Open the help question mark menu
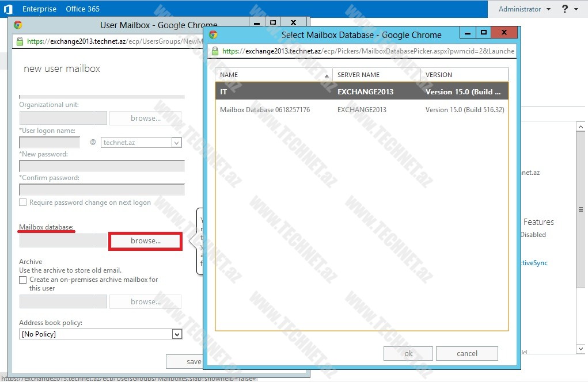Viewport: 588px width, 382px height. (x=568, y=9)
